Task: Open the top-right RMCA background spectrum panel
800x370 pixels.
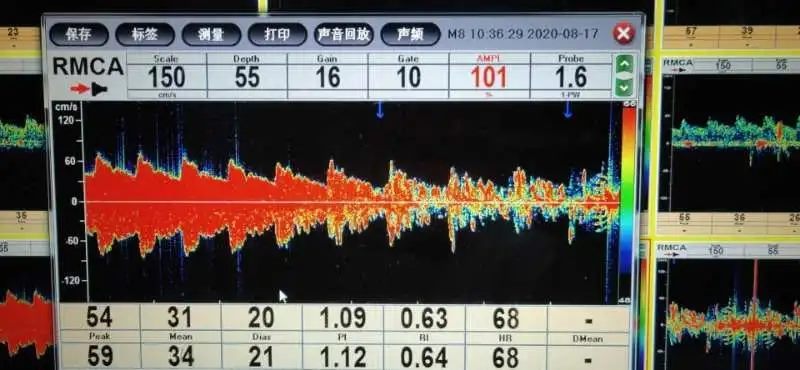Action: tap(731, 133)
